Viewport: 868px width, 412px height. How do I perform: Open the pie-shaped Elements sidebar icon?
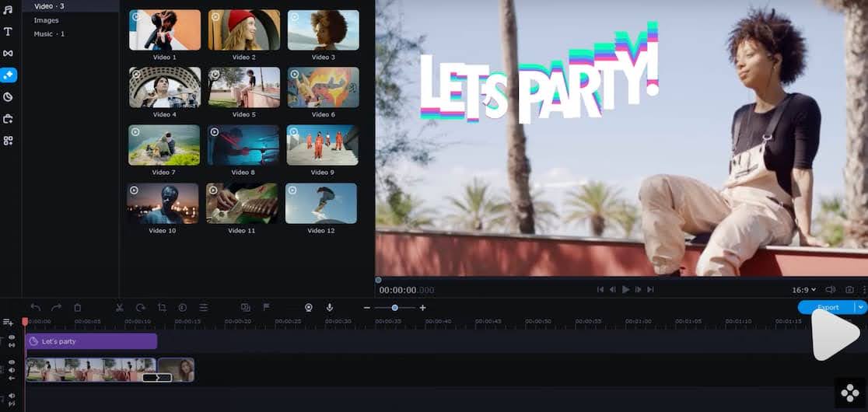(8, 96)
